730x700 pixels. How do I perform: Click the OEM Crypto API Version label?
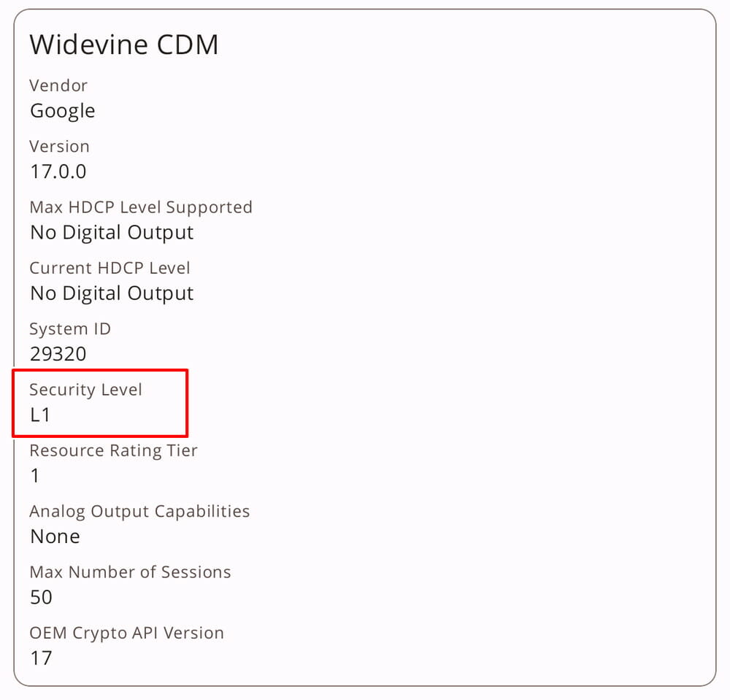[x=126, y=633]
